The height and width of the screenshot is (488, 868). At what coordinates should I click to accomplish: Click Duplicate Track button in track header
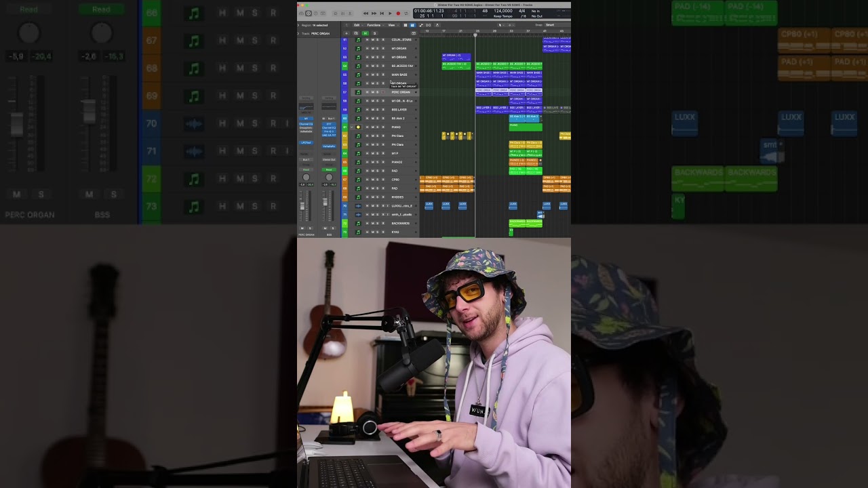[x=356, y=33]
